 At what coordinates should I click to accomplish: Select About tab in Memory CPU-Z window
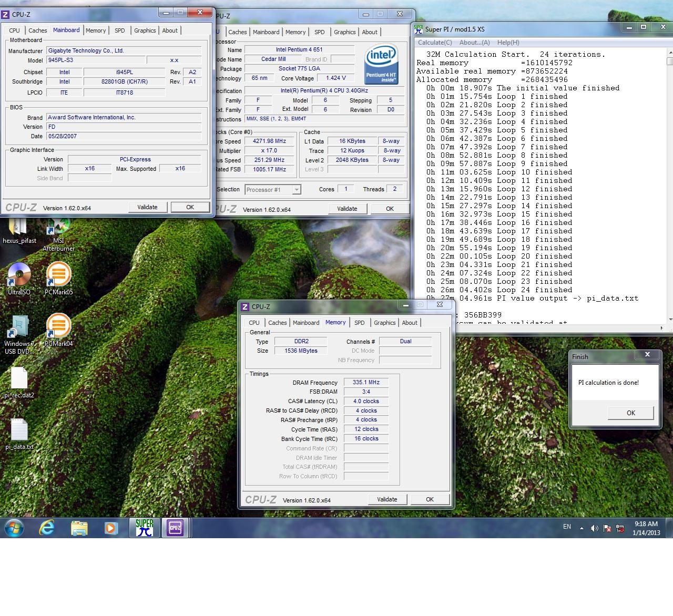(410, 323)
